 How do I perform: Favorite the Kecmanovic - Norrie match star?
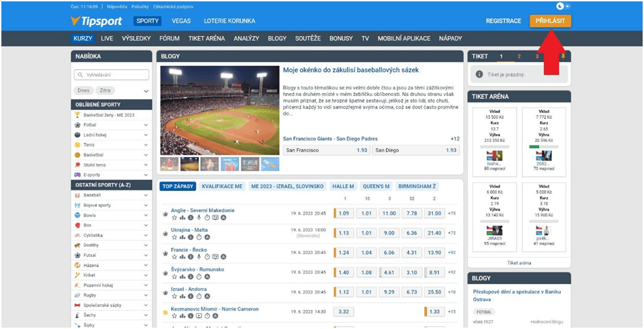(174, 316)
